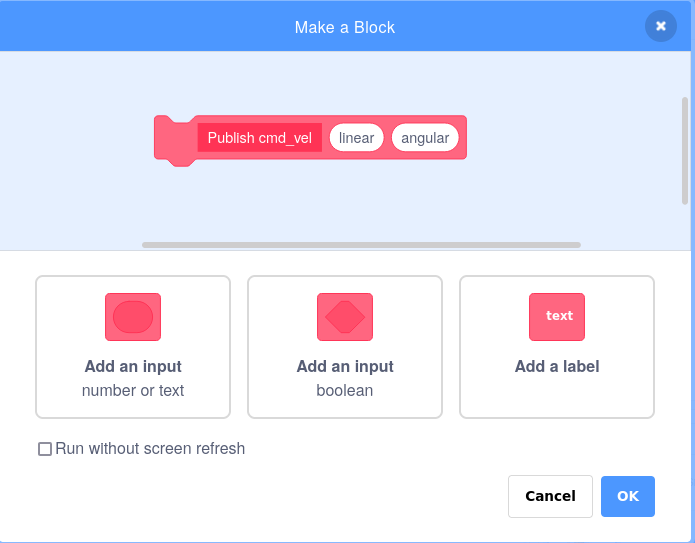Screen dimensions: 695x543
Task: Click the rounded number or text input icon
Action: [133, 317]
